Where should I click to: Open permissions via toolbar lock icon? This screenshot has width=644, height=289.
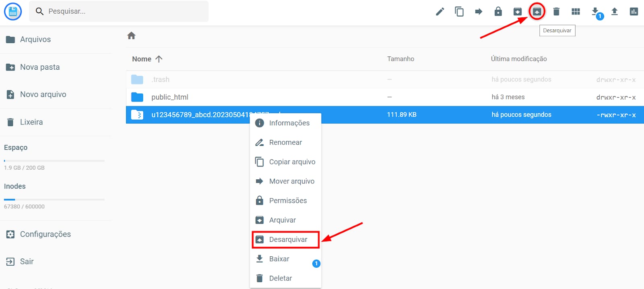click(498, 12)
